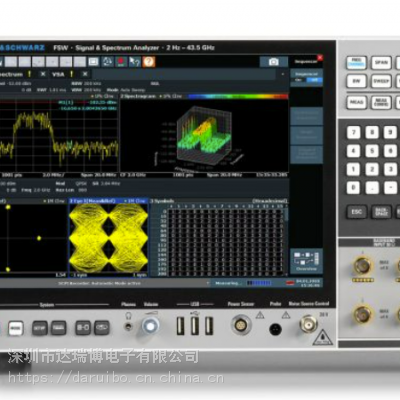Click the monitor-shaped toolbar icon
400x400 pixels.
click(93, 62)
